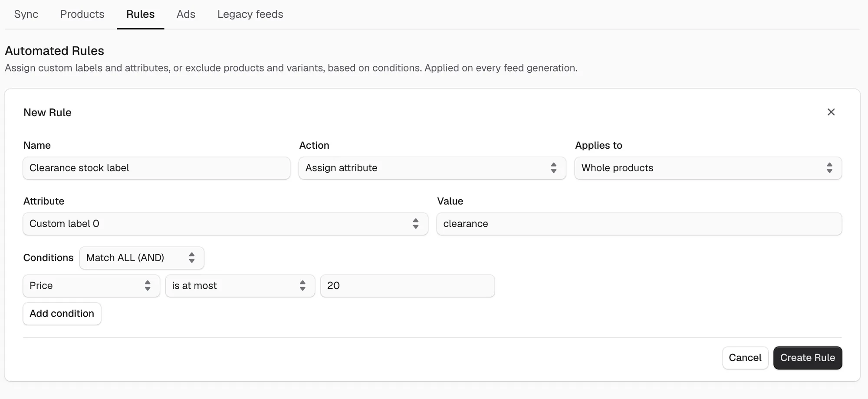This screenshot has height=399, width=868.
Task: Switch to the Sync tab
Action: click(26, 14)
